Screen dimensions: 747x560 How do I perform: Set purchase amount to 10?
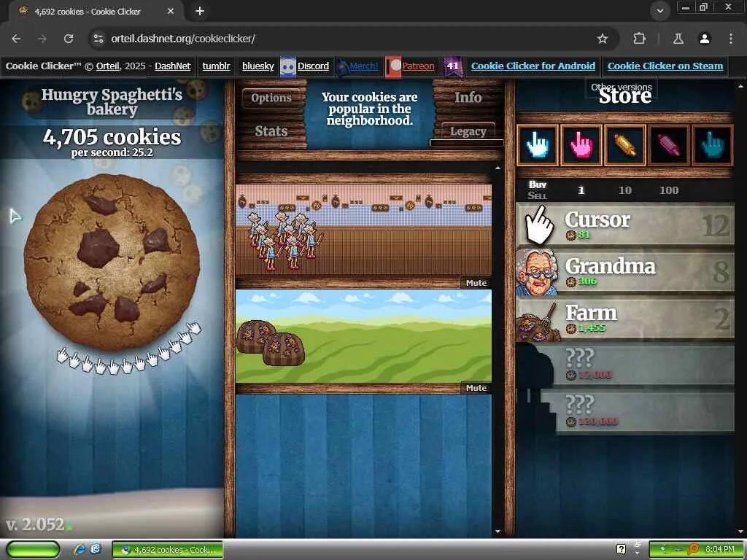pos(624,190)
